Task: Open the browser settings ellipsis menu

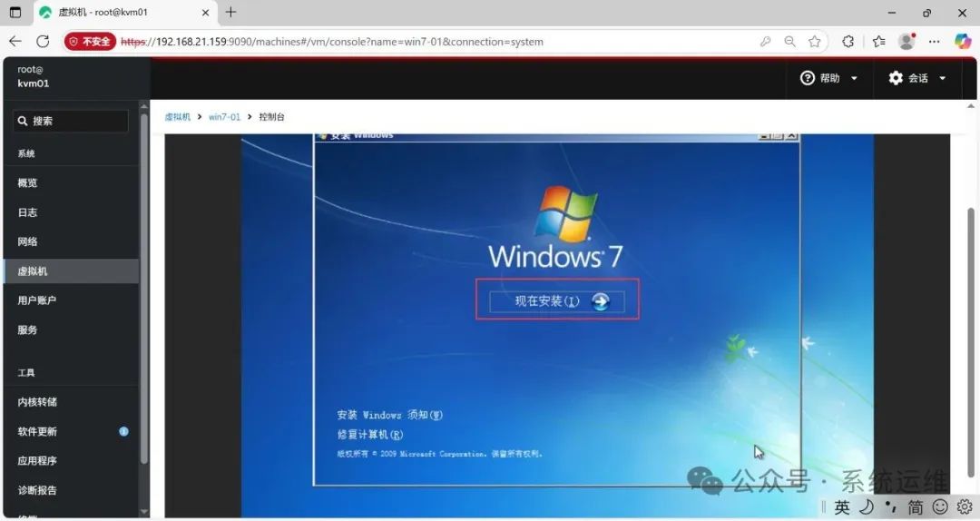Action: (x=935, y=42)
